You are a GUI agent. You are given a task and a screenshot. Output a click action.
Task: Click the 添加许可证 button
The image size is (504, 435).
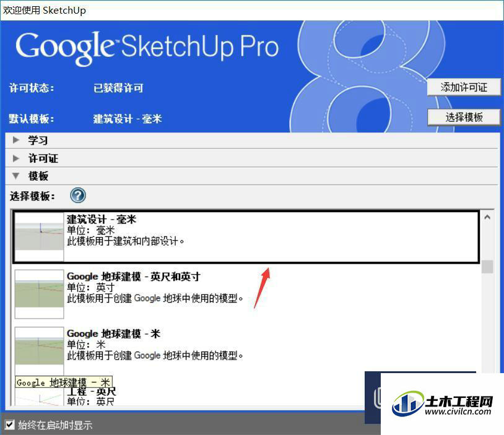coord(464,87)
